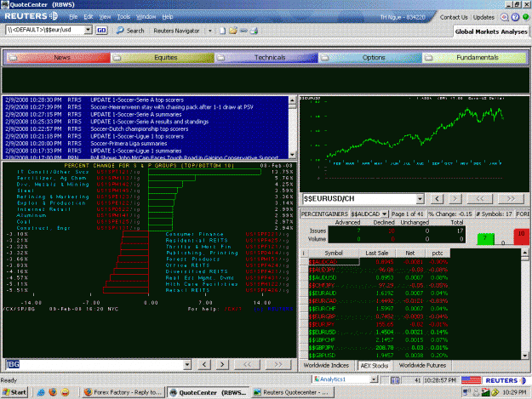Screen dimensions: 532x399
Task: Click the US flag icon in status bar
Action: [x=471, y=380]
